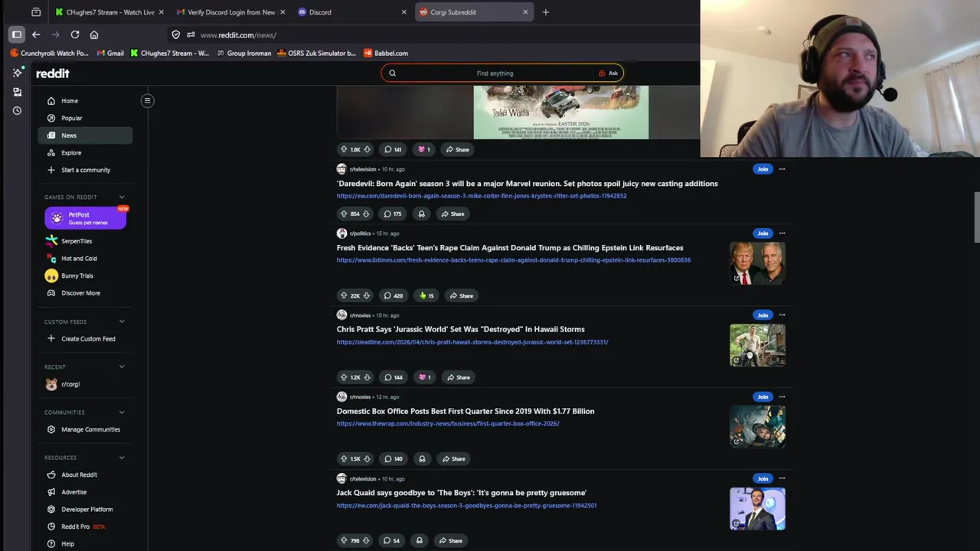This screenshot has height=551, width=980.
Task: Click the Ask button in search bar
Action: (609, 73)
